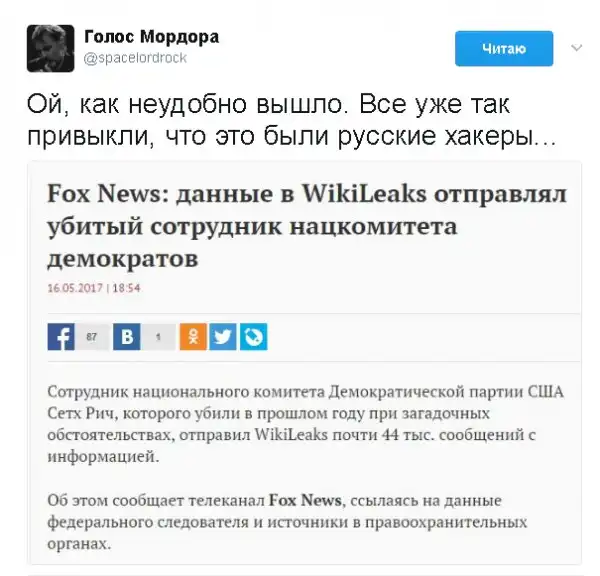Screen dimensions: 600x576
Task: Click the Facebook share icon
Action: tap(61, 337)
